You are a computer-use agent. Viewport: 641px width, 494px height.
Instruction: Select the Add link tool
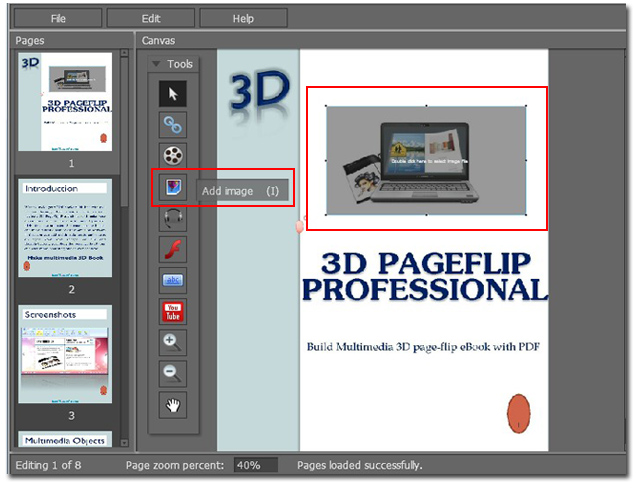(173, 125)
